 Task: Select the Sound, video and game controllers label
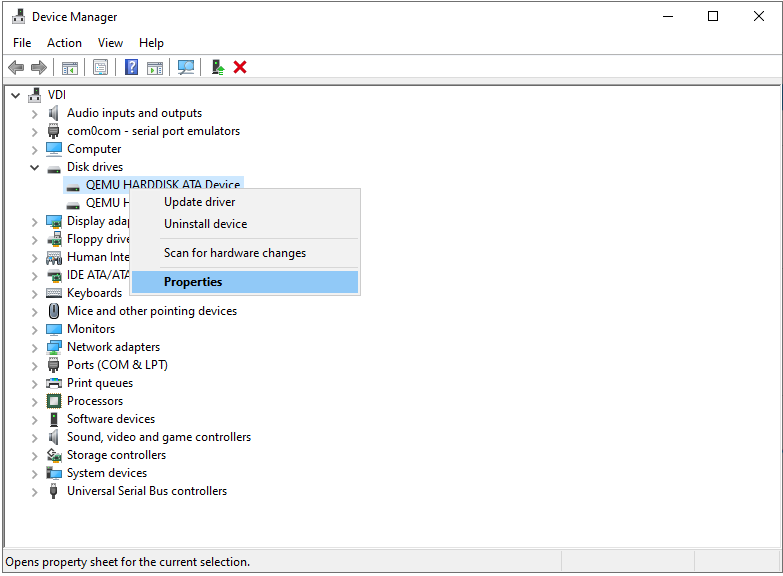[159, 437]
